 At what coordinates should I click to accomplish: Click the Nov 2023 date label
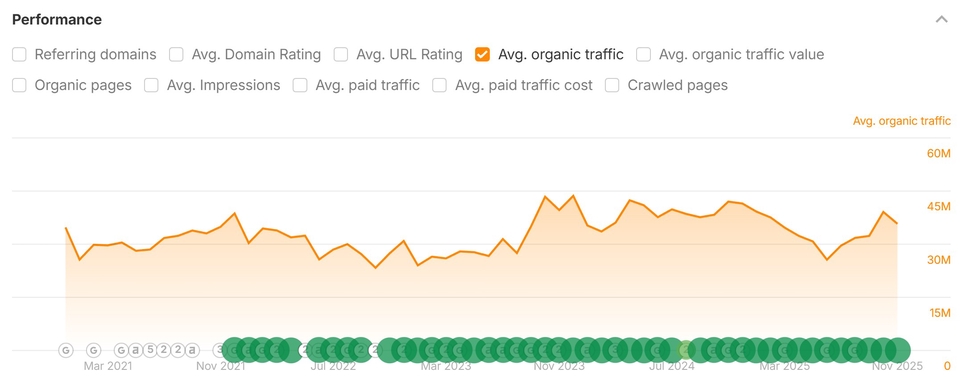coord(559,367)
